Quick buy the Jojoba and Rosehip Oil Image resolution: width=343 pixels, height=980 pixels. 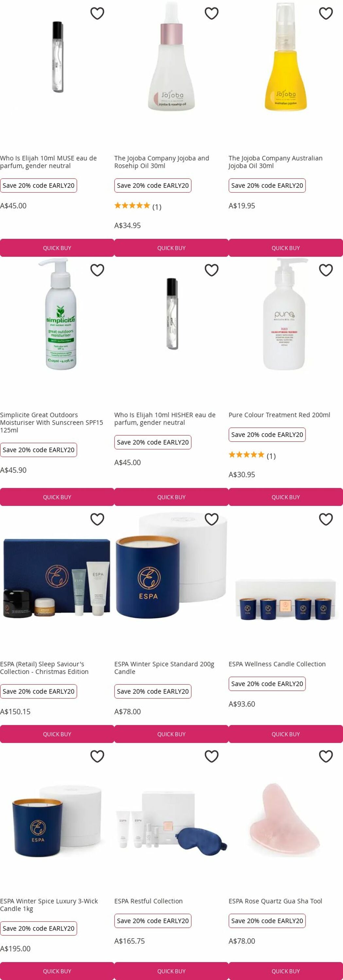[x=171, y=248]
